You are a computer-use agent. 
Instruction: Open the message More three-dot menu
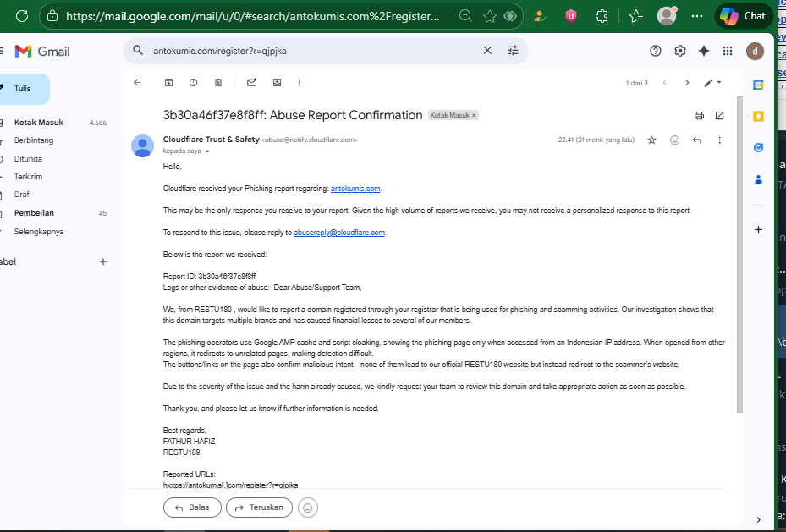[x=719, y=140]
